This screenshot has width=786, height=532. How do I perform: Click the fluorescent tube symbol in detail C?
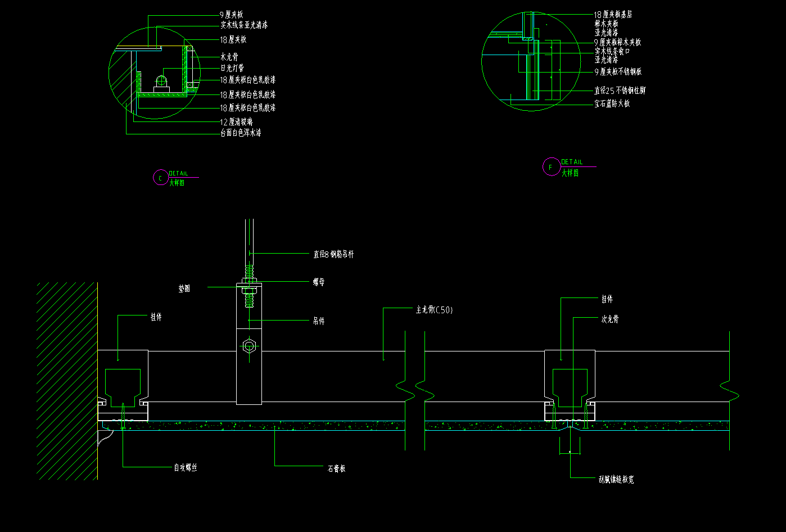(x=162, y=80)
